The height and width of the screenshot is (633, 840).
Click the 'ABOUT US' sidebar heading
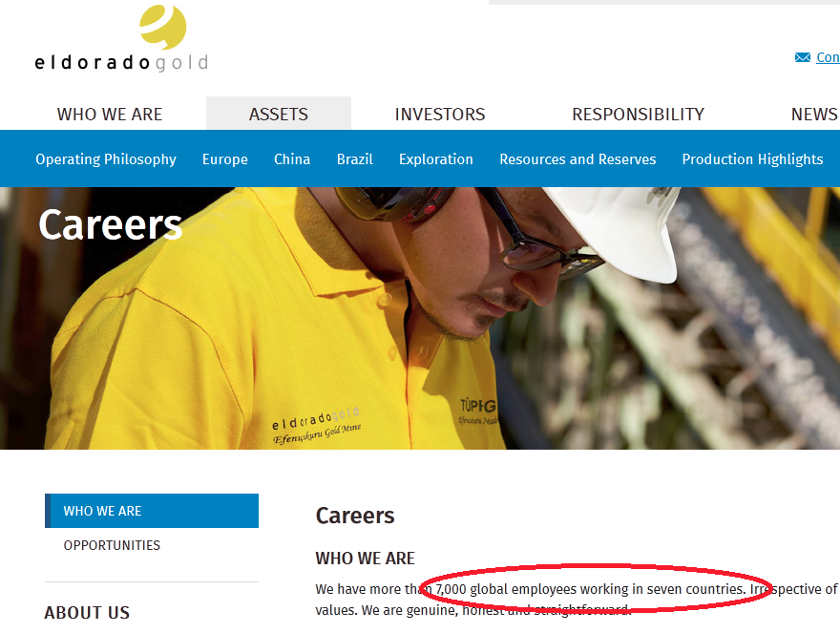click(87, 613)
